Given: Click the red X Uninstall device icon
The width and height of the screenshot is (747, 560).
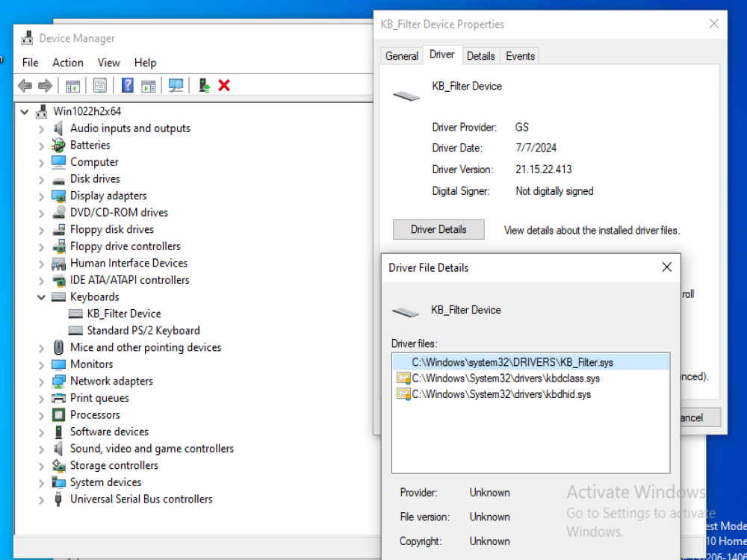Looking at the screenshot, I should (224, 86).
